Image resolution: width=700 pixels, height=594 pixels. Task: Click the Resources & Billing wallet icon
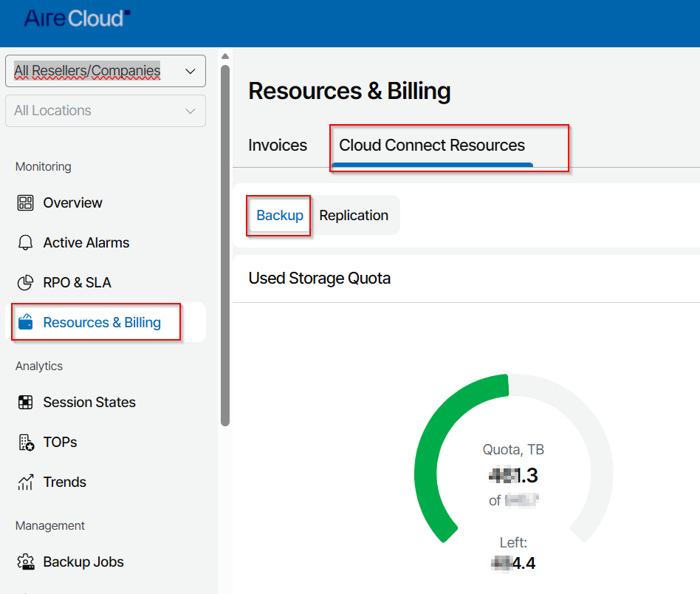tap(25, 322)
